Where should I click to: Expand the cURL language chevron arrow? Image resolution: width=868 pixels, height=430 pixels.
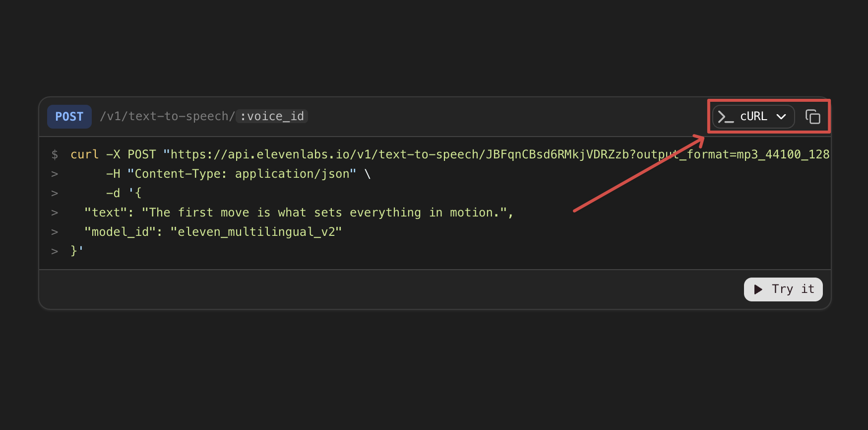pyautogui.click(x=781, y=117)
